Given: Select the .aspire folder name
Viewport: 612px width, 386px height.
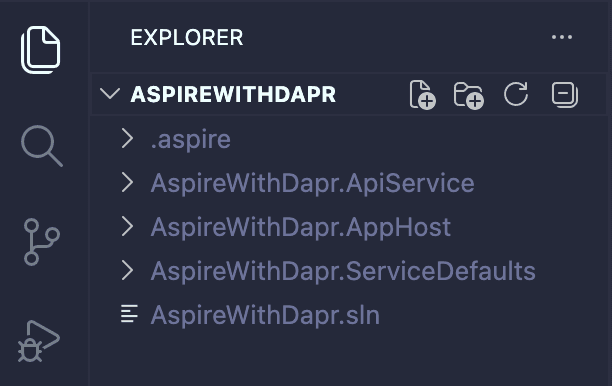Looking at the screenshot, I should click(190, 140).
